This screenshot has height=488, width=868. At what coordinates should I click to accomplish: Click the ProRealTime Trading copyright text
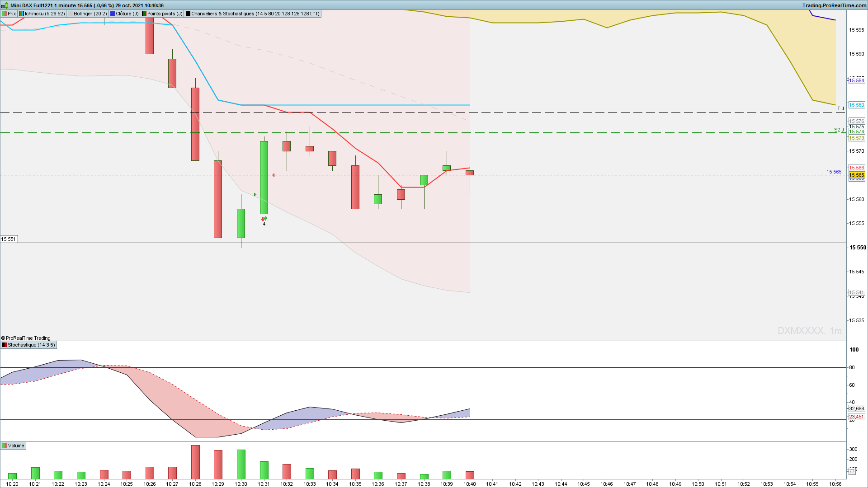tap(25, 338)
